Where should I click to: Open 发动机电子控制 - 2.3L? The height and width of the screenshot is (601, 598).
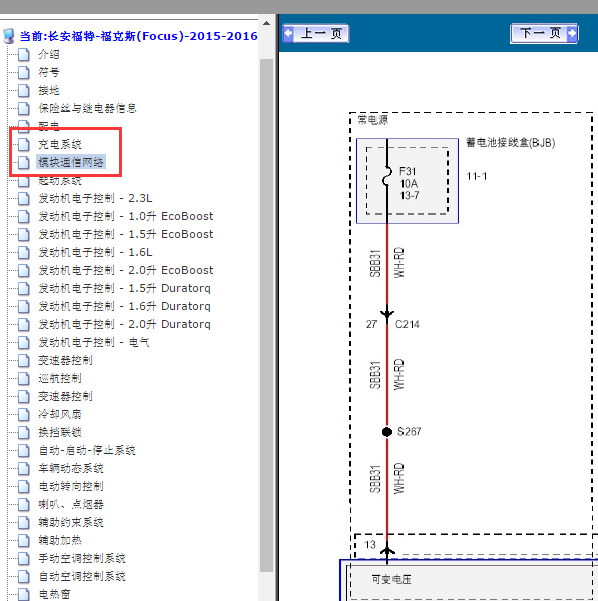point(95,199)
